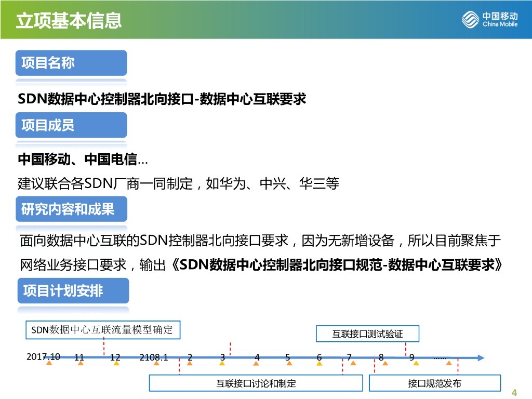The width and height of the screenshot is (532, 399).
Task: Click the orange triangle under 2017.10
Action: pyautogui.click(x=49, y=363)
